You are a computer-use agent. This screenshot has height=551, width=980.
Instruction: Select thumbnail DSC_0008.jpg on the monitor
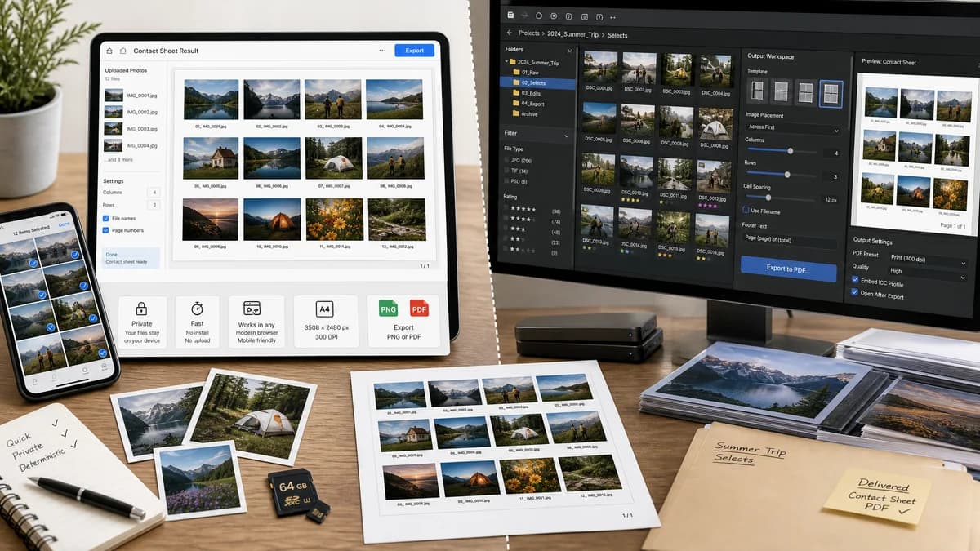(714, 125)
